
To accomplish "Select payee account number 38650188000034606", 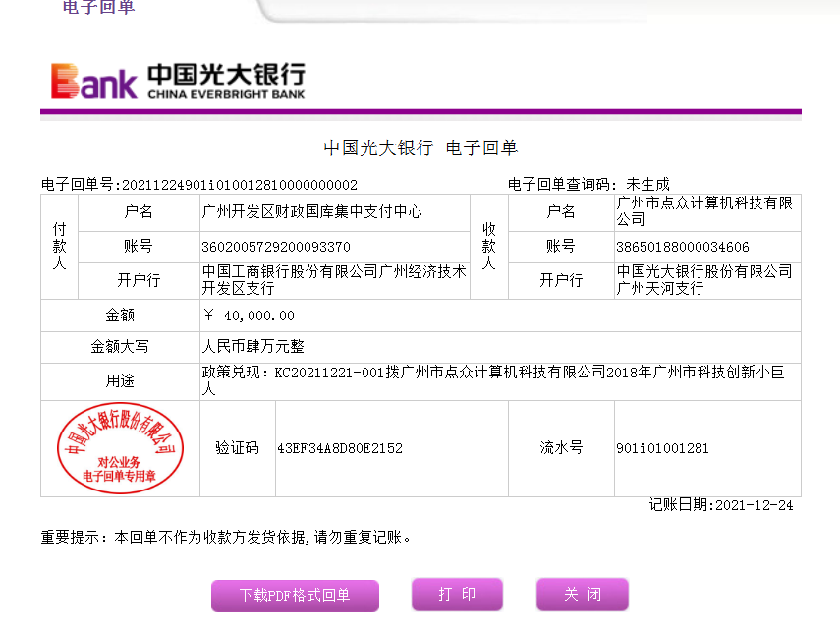I will [683, 247].
